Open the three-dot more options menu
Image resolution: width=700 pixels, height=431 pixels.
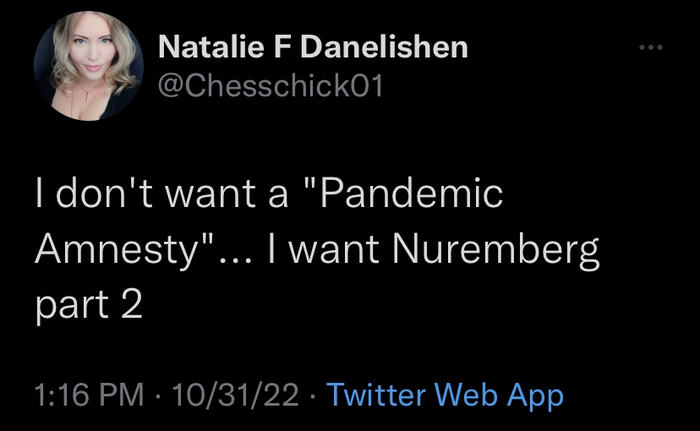(x=650, y=47)
